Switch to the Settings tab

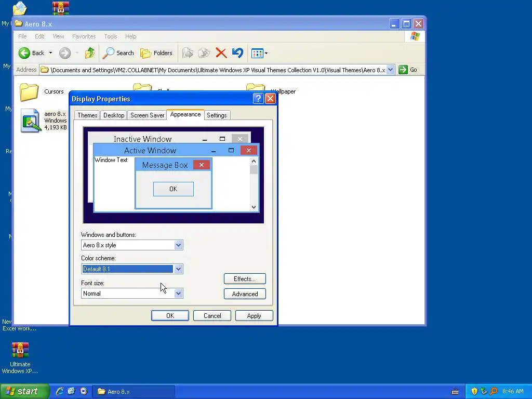pos(217,115)
